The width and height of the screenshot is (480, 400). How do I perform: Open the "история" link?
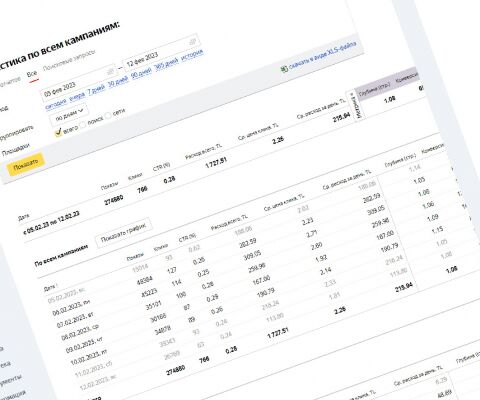pyautogui.click(x=192, y=55)
